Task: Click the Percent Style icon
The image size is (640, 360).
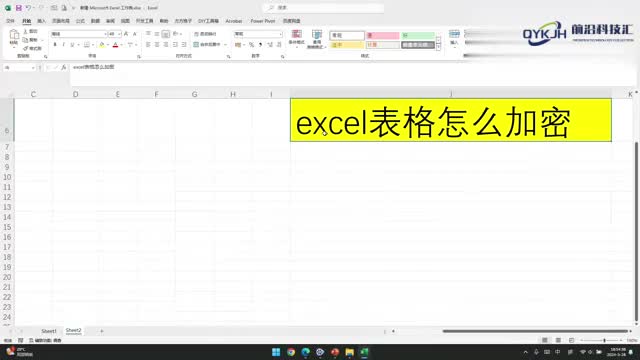Action: [x=251, y=44]
